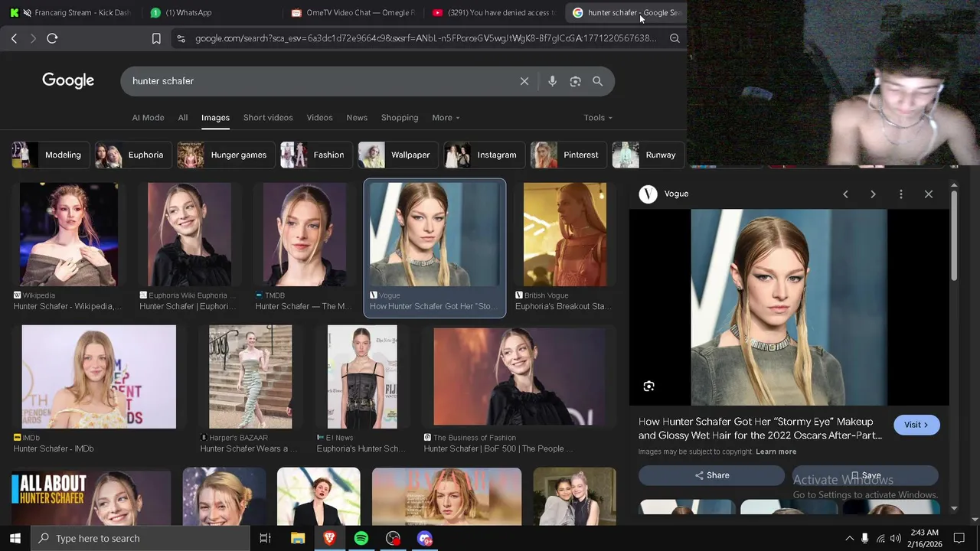This screenshot has height=551, width=980.
Task: Show previous image in preview panel
Action: pos(845,194)
